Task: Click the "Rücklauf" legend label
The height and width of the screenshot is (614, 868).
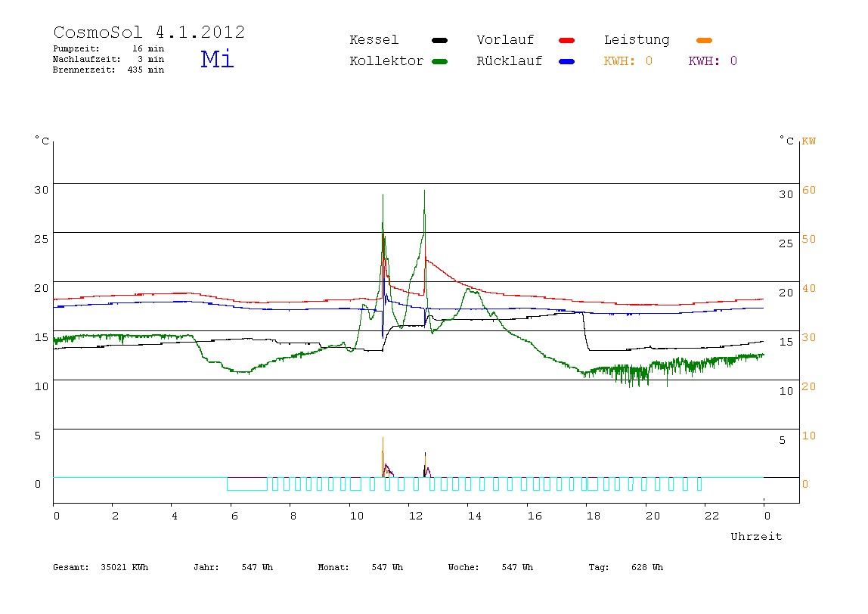Action: click(x=510, y=61)
